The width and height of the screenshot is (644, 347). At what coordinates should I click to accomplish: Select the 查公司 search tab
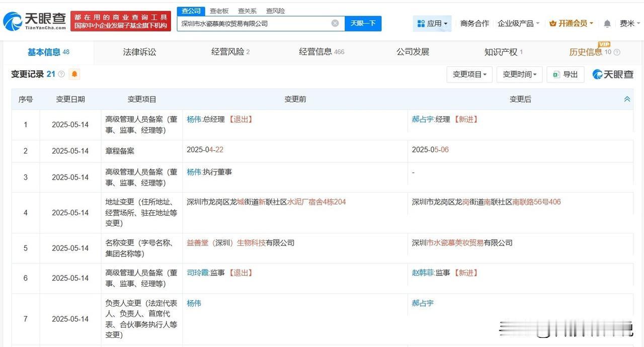[191, 11]
